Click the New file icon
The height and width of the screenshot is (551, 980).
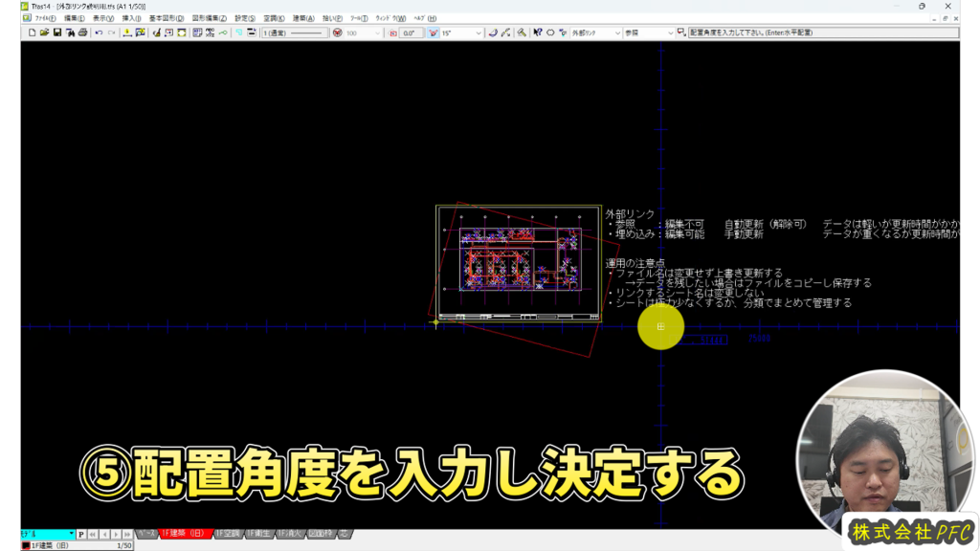[x=32, y=33]
